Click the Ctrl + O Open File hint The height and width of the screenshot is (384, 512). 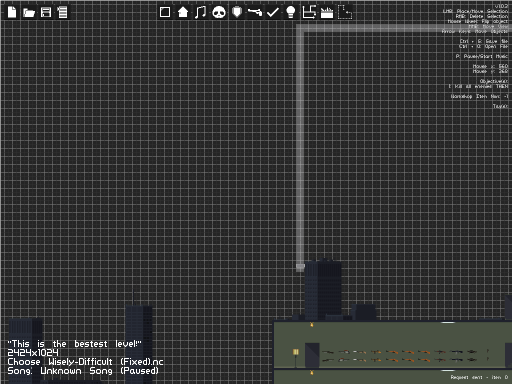pos(484,46)
